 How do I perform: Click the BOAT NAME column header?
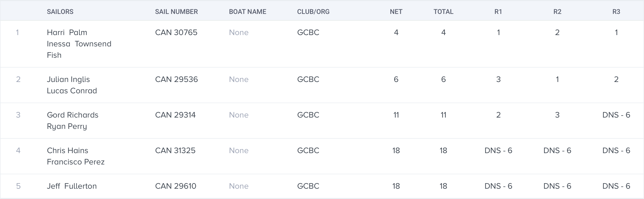click(x=248, y=12)
